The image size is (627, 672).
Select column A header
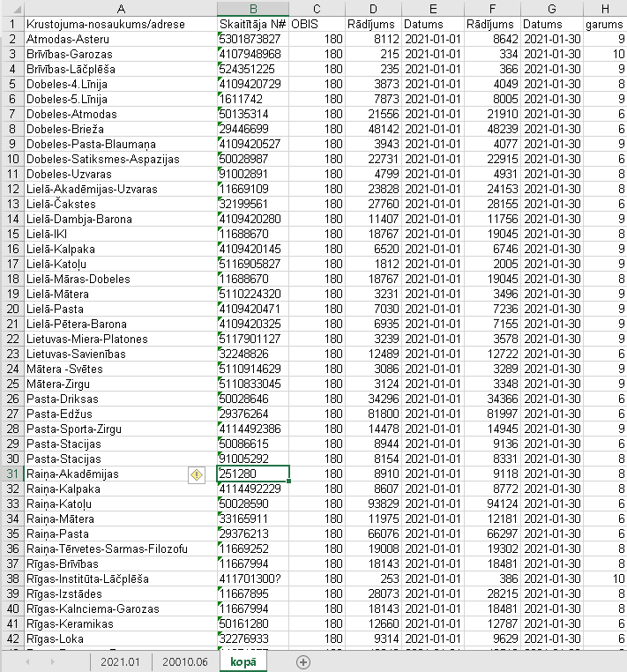click(x=120, y=8)
